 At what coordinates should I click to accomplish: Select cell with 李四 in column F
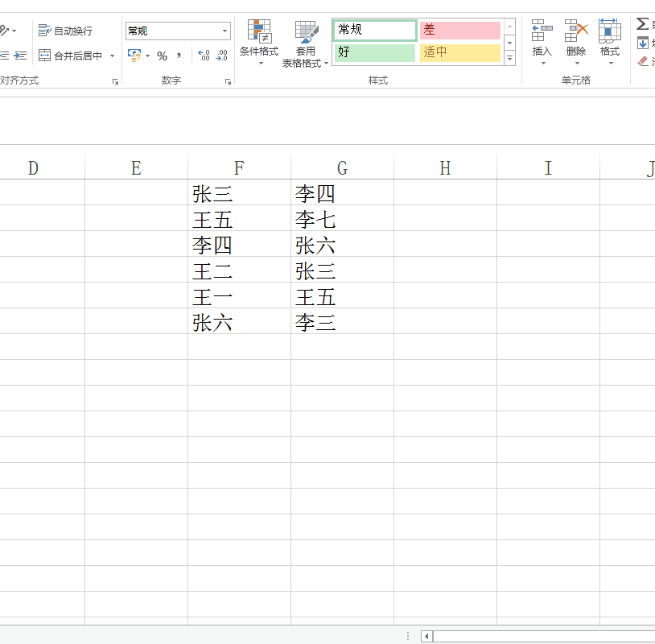239,244
